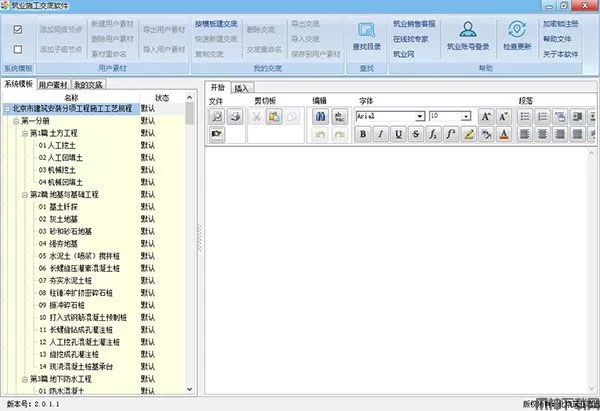Click the 检查更新 update icon

click(x=516, y=37)
